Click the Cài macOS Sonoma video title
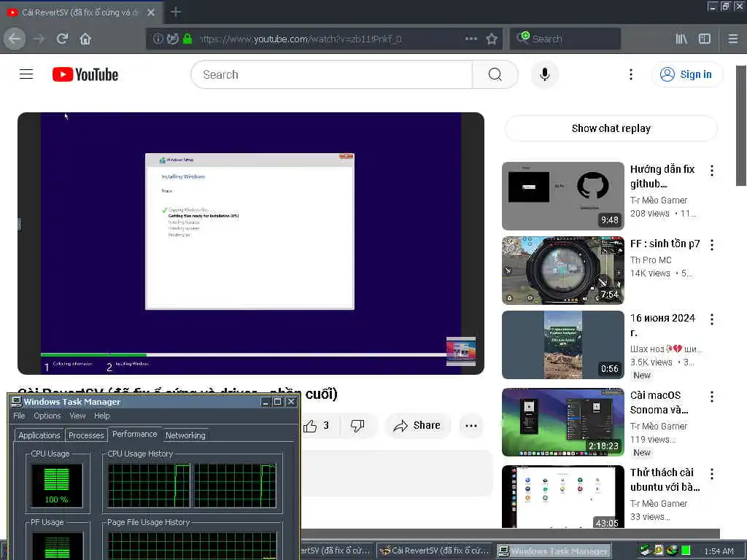 [x=659, y=402]
